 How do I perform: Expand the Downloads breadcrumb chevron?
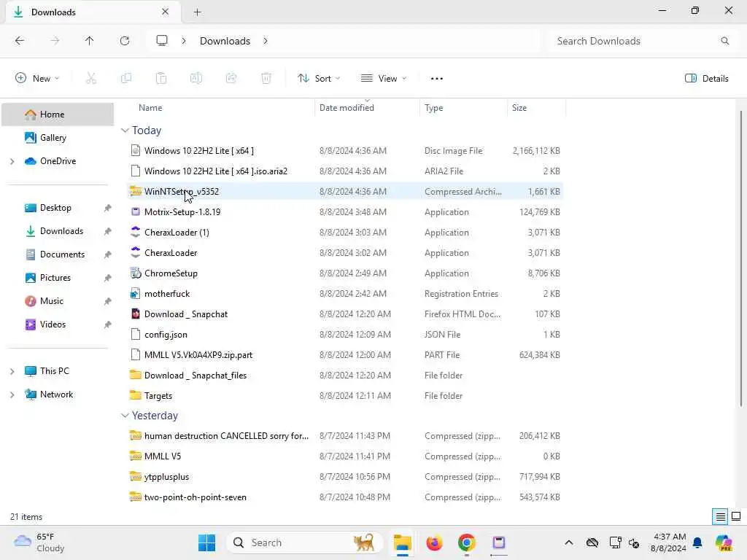point(266,41)
